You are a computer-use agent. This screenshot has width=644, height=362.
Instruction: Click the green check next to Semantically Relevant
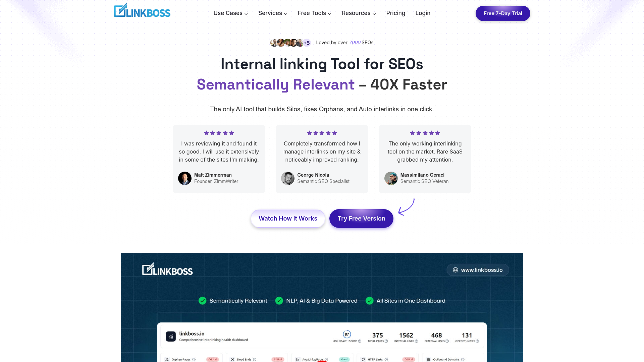point(202,301)
